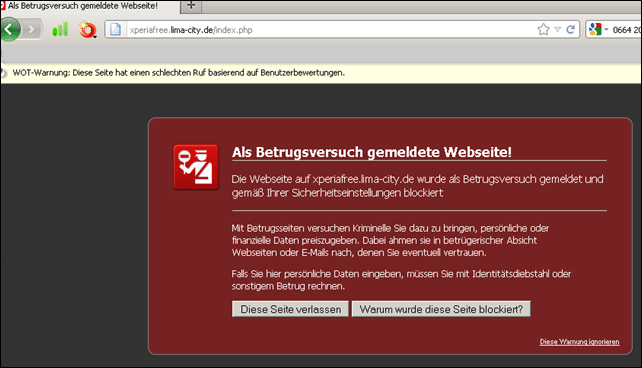
Task: Open the Google search engine selector
Action: point(598,29)
